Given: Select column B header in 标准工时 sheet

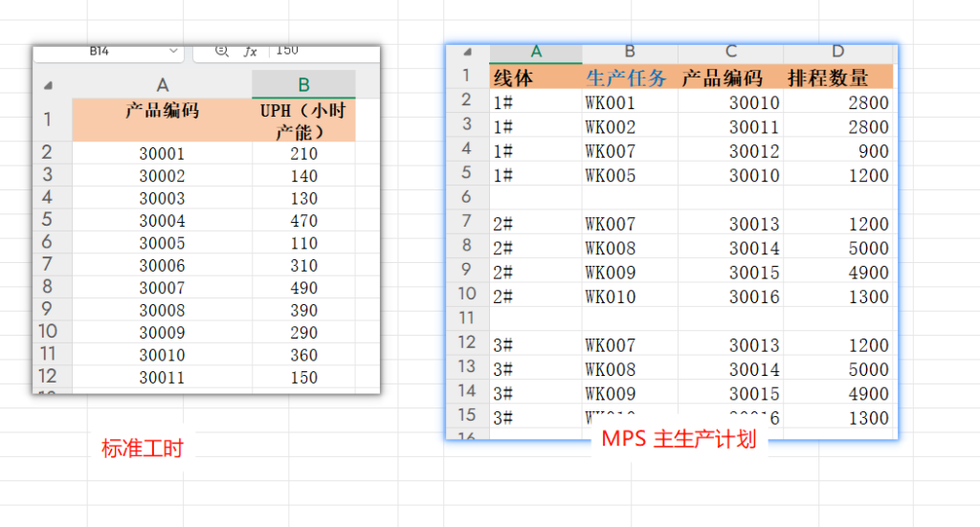Looking at the screenshot, I should (303, 84).
